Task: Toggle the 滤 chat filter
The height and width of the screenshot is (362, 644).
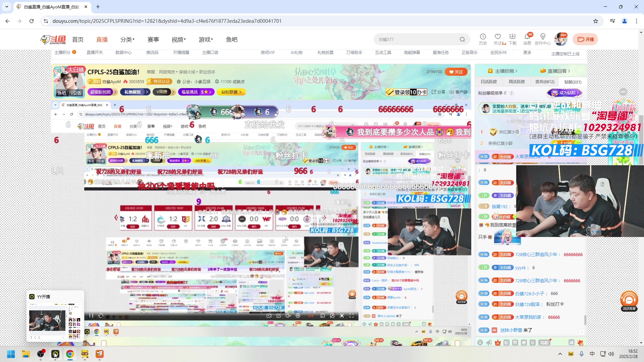Action: (x=572, y=342)
